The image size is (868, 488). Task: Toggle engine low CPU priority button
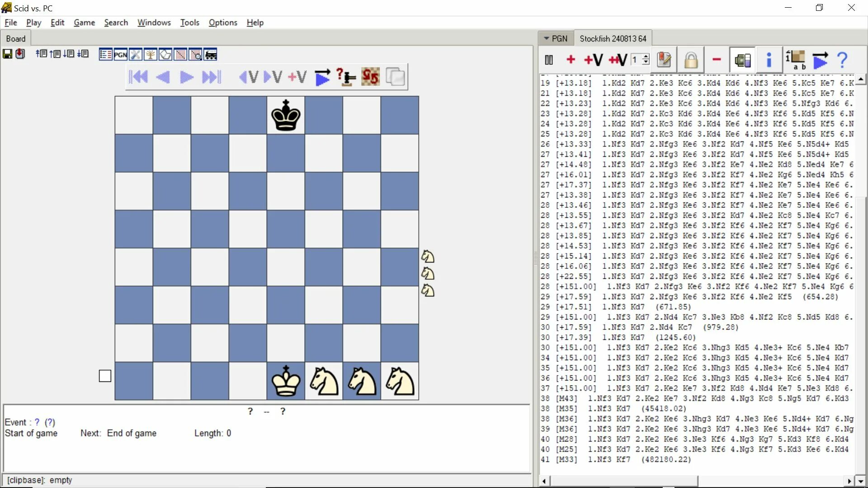[x=742, y=60]
